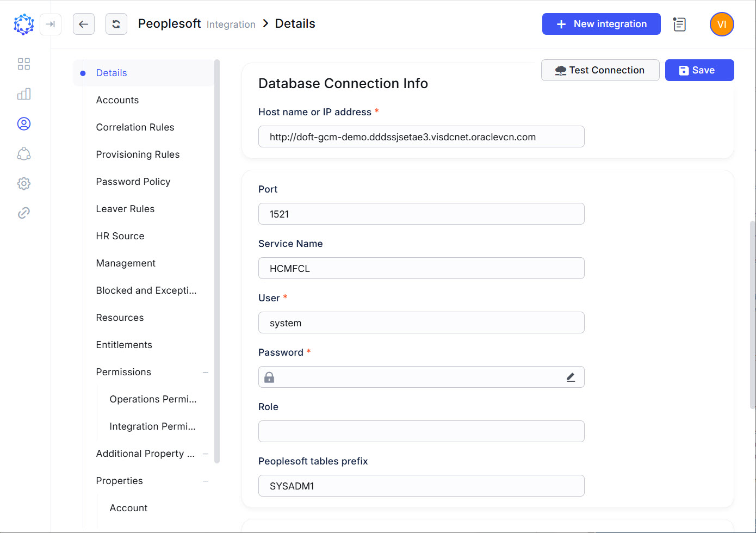Open the Password Policy section
756x533 pixels.
pyautogui.click(x=133, y=181)
